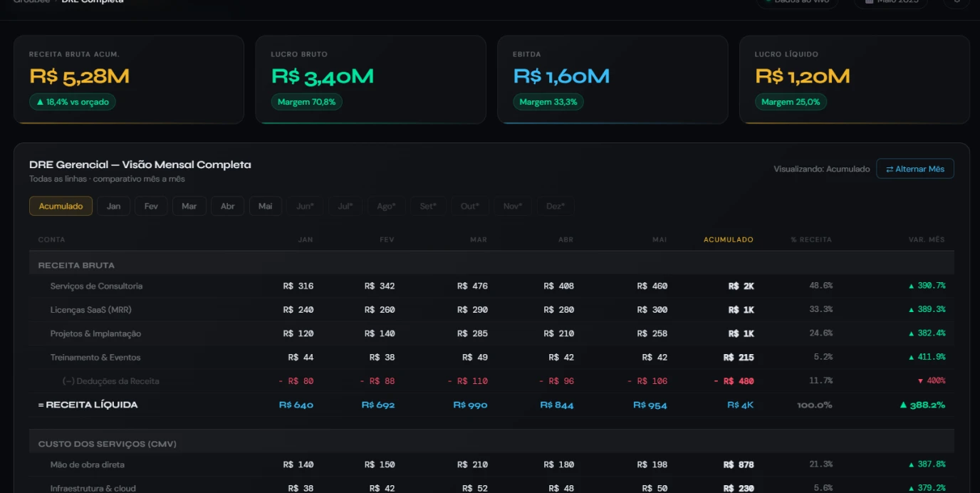Open the EBITDA card

[x=612, y=80]
